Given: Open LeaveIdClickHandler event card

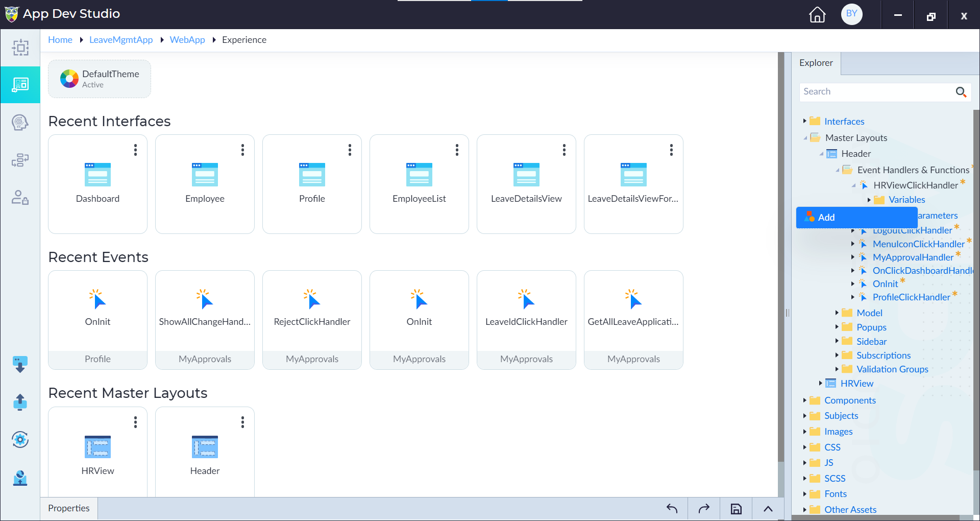Looking at the screenshot, I should click(526, 320).
